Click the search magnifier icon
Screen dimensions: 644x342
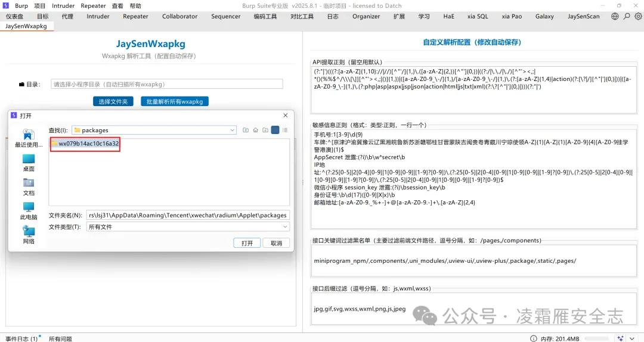[x=627, y=17]
